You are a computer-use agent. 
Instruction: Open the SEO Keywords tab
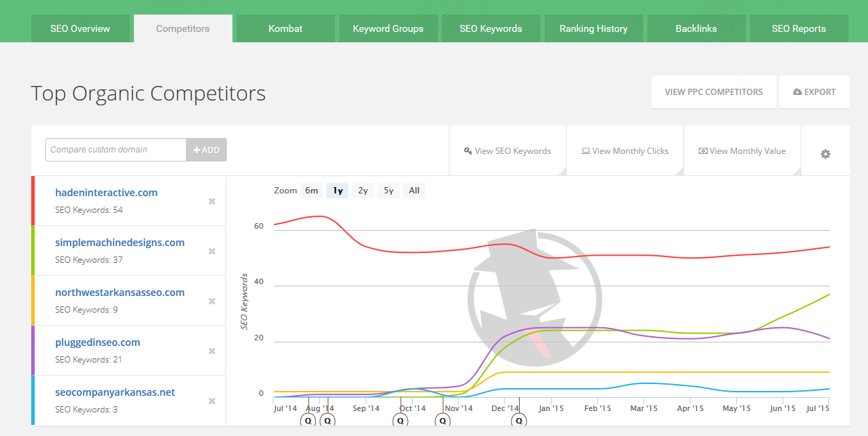pyautogui.click(x=491, y=28)
